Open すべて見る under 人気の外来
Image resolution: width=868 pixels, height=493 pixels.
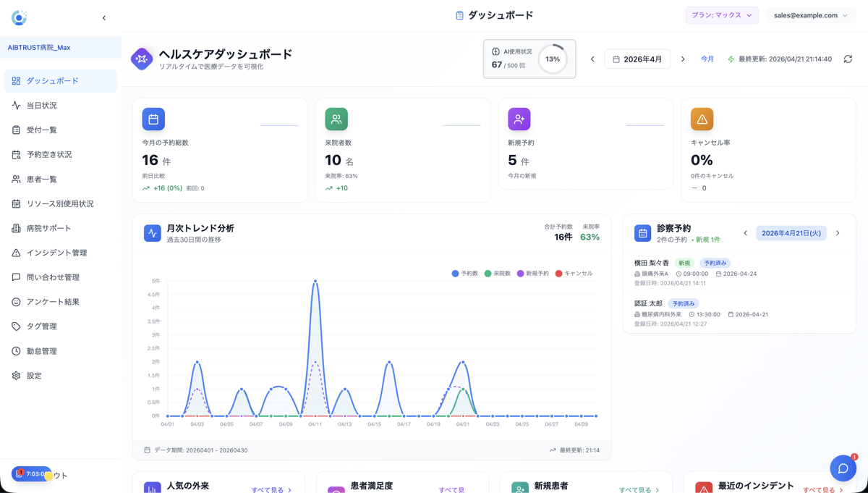[270, 489]
